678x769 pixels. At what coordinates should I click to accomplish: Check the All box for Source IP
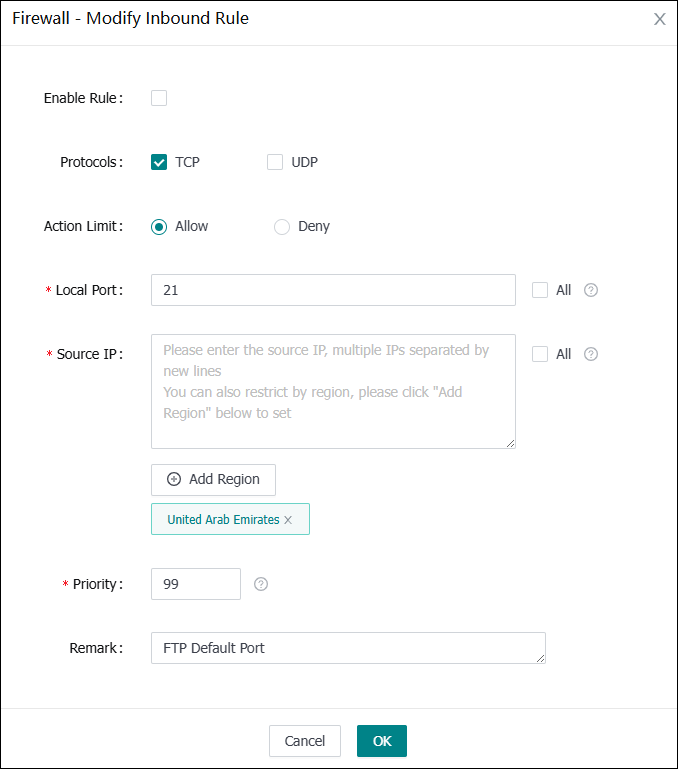(540, 354)
